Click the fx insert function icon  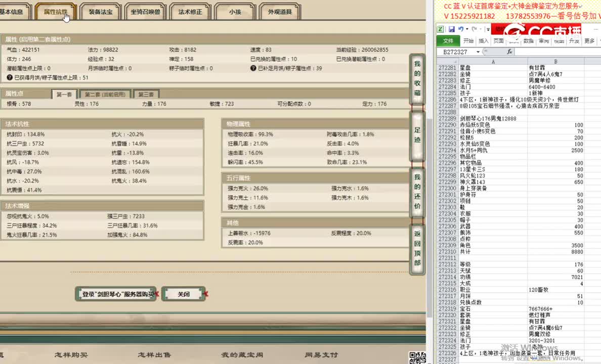tap(509, 52)
